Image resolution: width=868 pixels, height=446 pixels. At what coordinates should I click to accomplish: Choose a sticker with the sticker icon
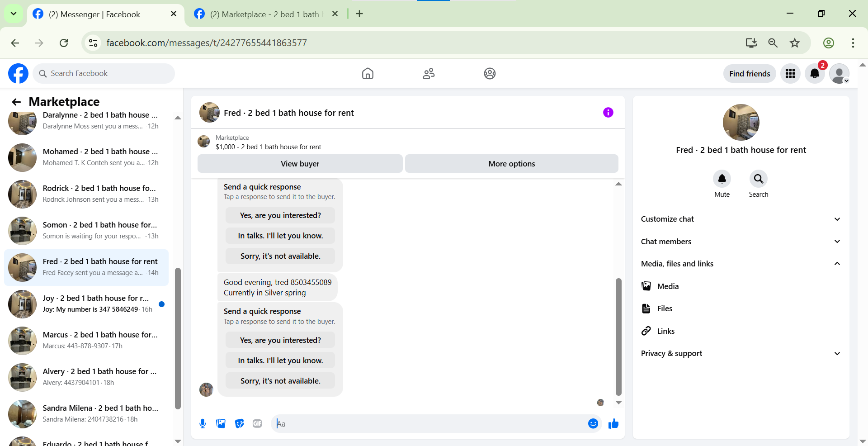240,423
